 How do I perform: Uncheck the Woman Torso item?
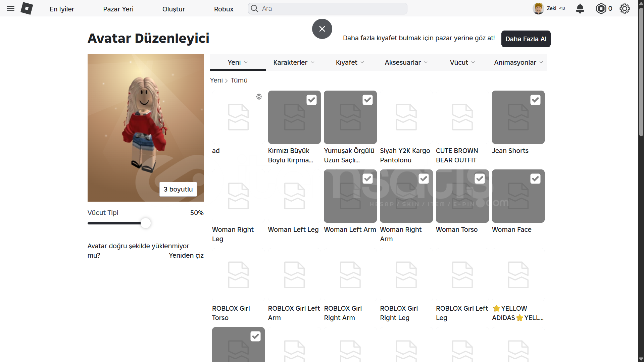(480, 179)
